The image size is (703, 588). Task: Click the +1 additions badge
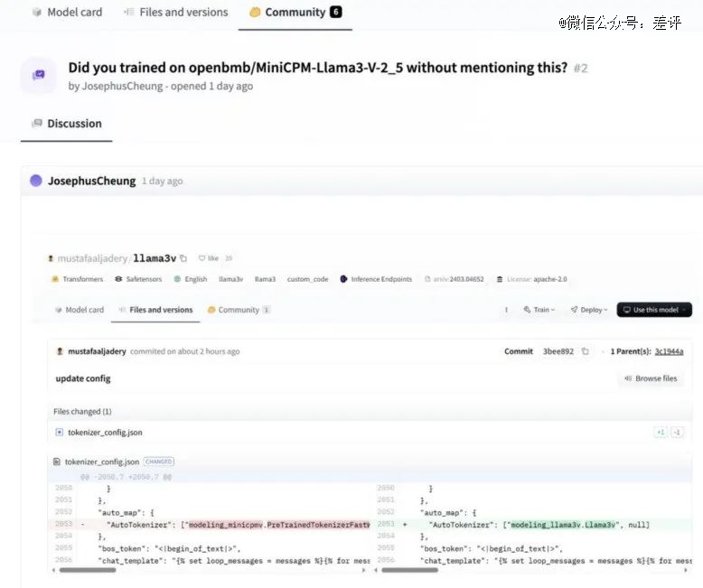click(661, 433)
